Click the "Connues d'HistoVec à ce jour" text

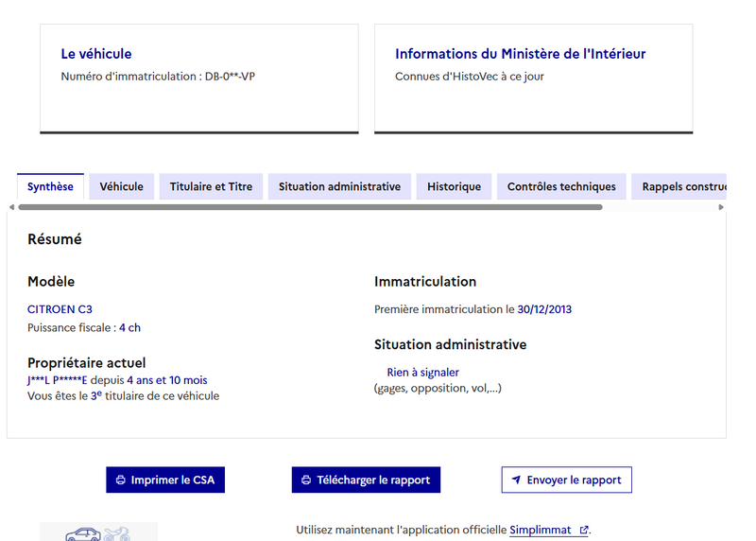[x=470, y=77]
